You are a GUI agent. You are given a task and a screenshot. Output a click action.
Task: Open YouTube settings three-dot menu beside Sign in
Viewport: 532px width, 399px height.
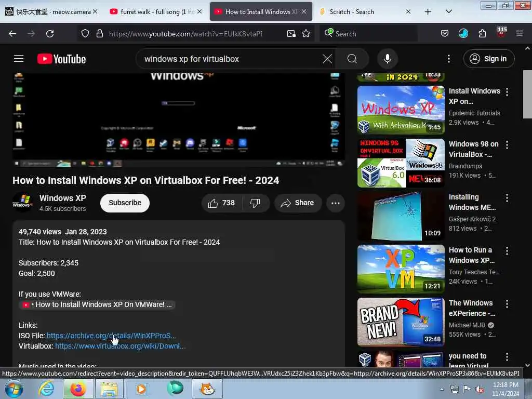click(448, 59)
